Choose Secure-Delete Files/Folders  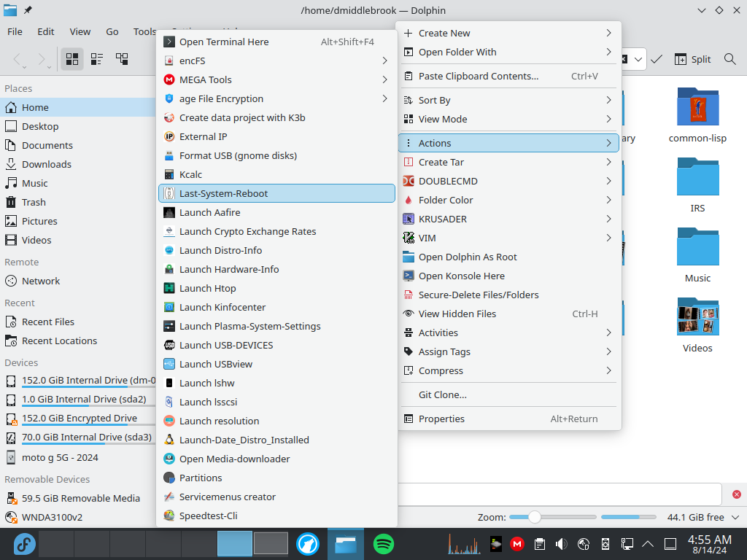tap(508, 295)
